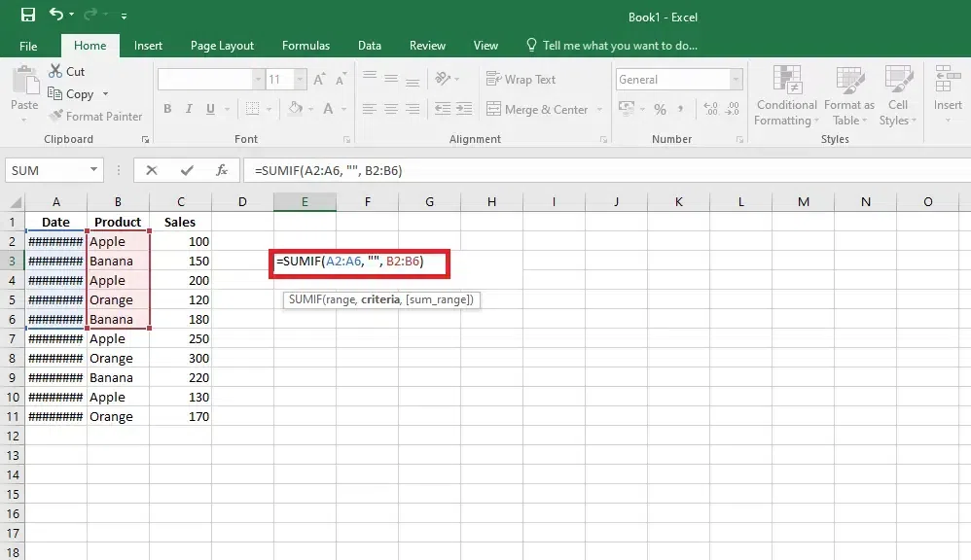971x560 pixels.
Task: Click the Increase Indent icon
Action: (x=464, y=109)
